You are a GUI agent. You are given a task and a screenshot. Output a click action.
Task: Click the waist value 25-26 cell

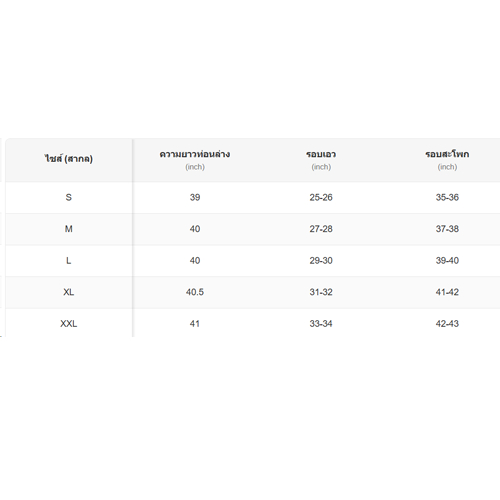321,197
